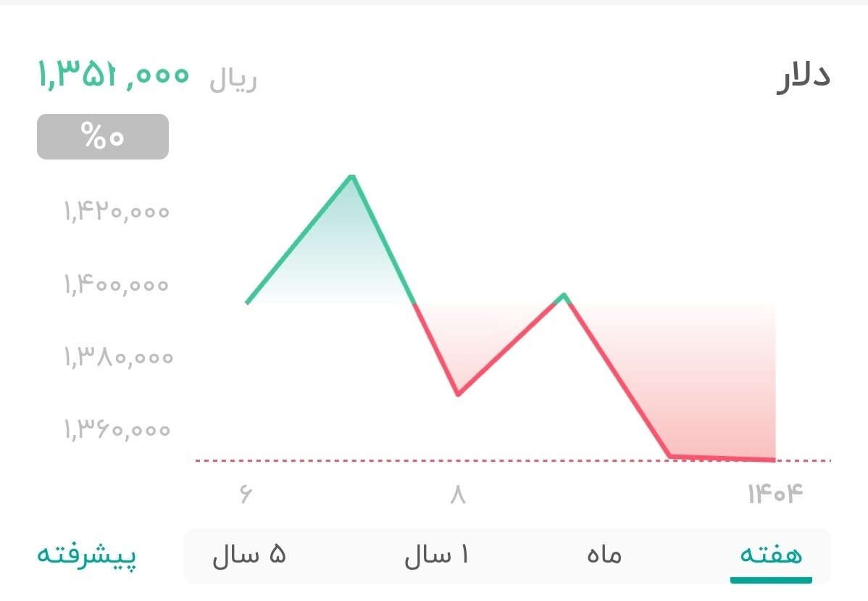Switch to the هفته (week) tab
Viewport: 868px width, 601px height.
click(770, 555)
